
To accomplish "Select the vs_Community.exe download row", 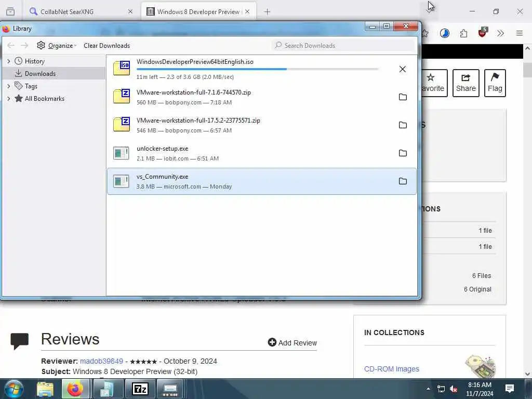I will tap(262, 181).
